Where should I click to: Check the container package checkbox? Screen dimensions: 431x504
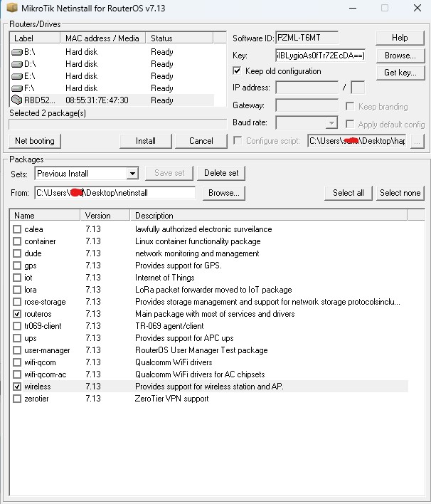click(17, 241)
